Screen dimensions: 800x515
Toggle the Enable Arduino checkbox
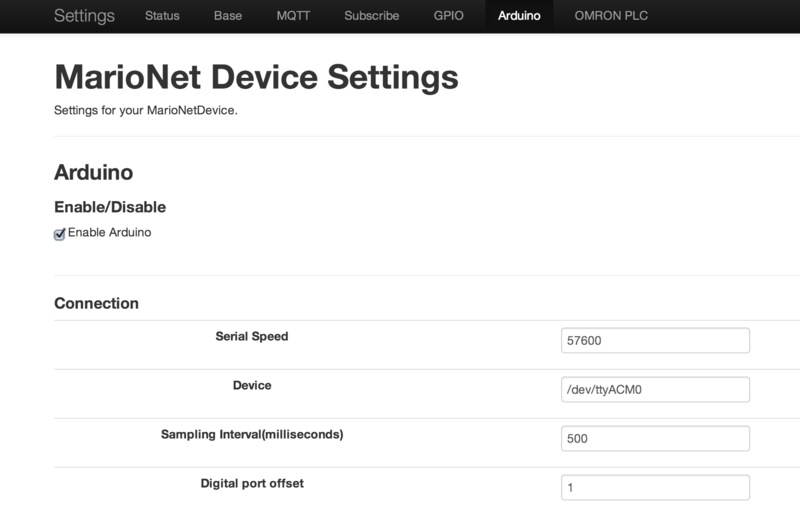pos(60,234)
